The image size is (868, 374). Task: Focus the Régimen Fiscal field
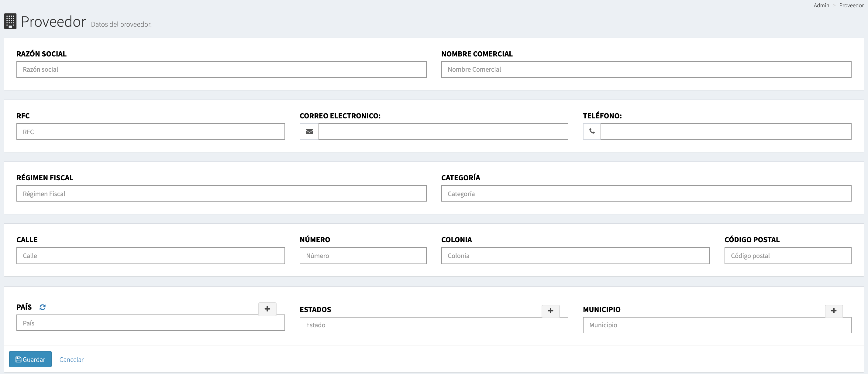pos(221,194)
